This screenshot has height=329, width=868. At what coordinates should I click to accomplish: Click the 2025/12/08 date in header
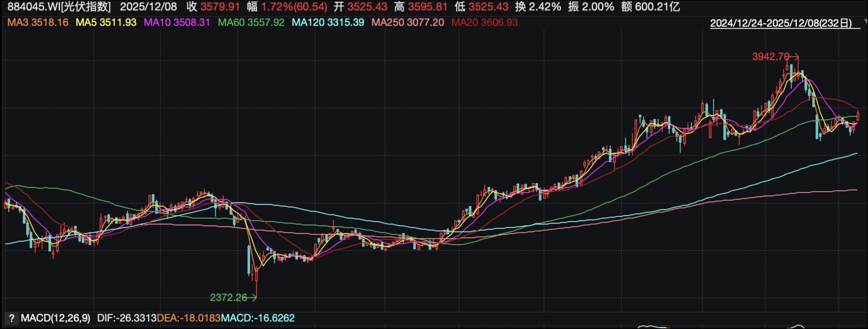pyautogui.click(x=148, y=7)
